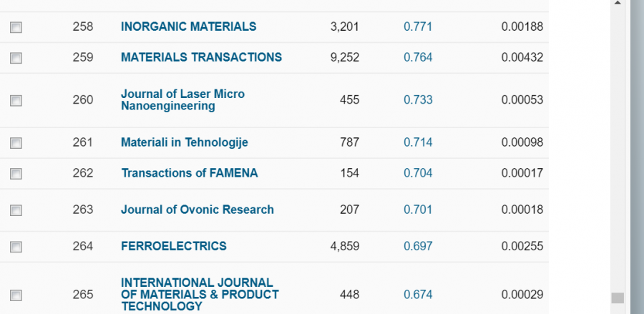Enable the Transactions of FAMENA checkbox
Image resolution: width=644 pixels, height=314 pixels.
pos(16,174)
